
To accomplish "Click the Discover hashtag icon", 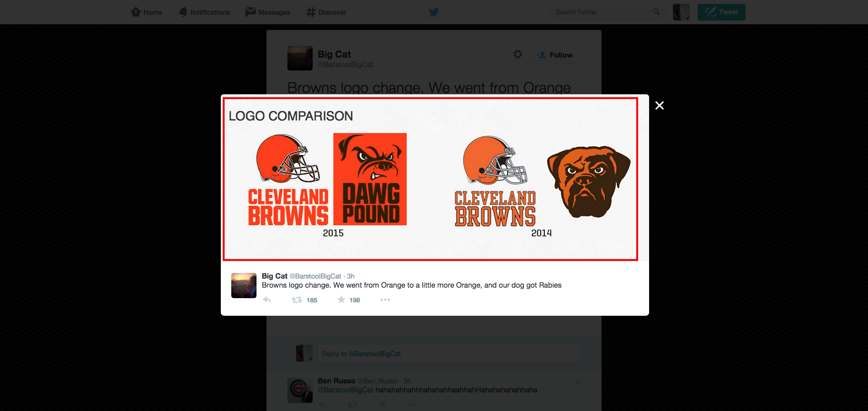I will 311,12.
